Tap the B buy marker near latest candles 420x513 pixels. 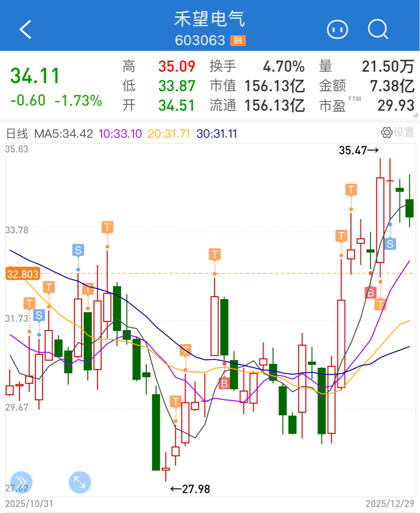(x=370, y=293)
